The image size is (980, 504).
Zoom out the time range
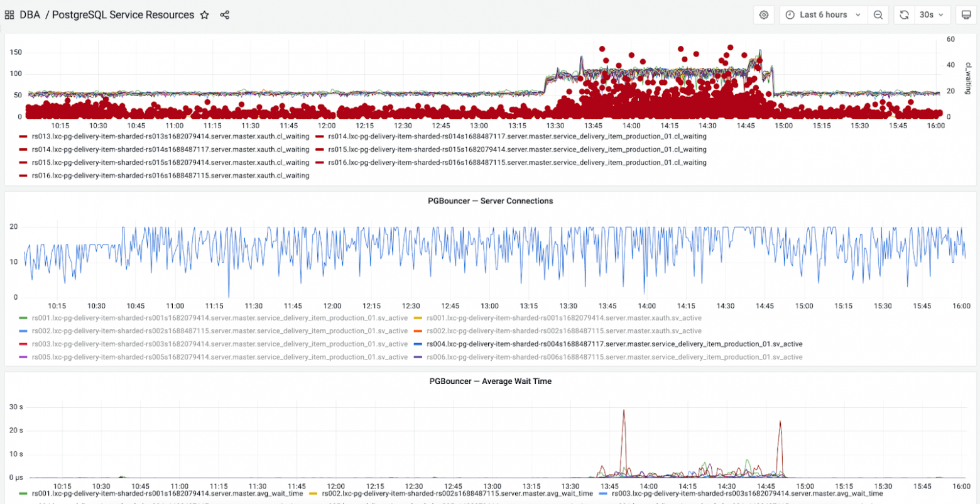[x=878, y=15]
